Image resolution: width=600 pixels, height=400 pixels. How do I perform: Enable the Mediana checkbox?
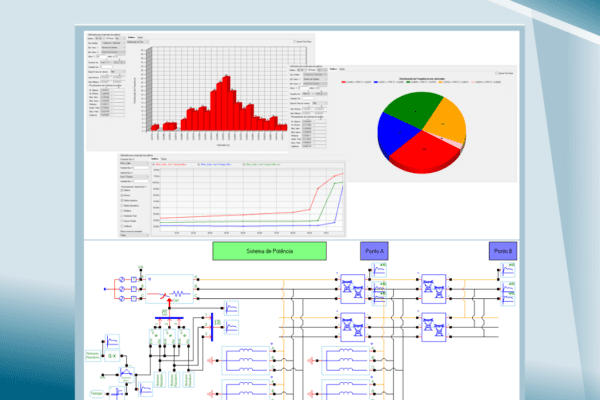[x=122, y=211]
